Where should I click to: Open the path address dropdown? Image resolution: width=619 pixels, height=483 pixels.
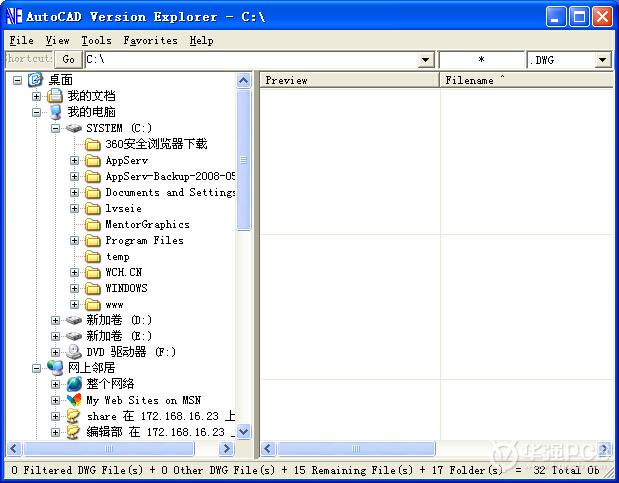point(426,60)
